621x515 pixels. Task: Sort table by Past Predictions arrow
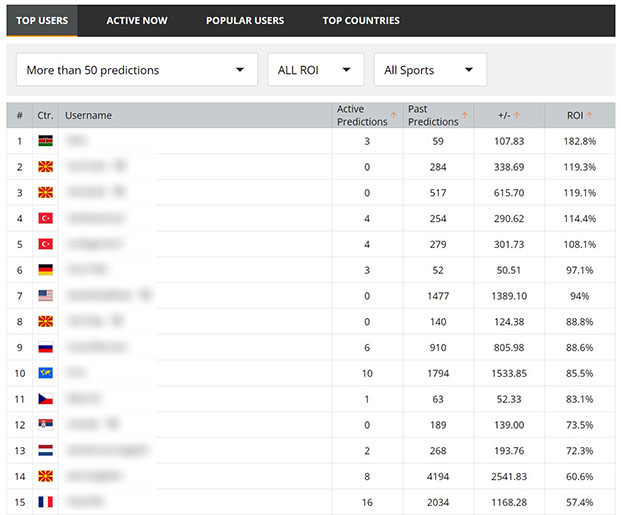tap(465, 115)
